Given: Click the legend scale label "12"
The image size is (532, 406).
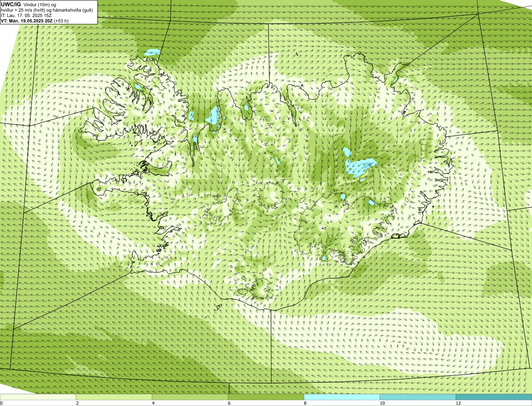Looking at the screenshot, I should (458, 403).
